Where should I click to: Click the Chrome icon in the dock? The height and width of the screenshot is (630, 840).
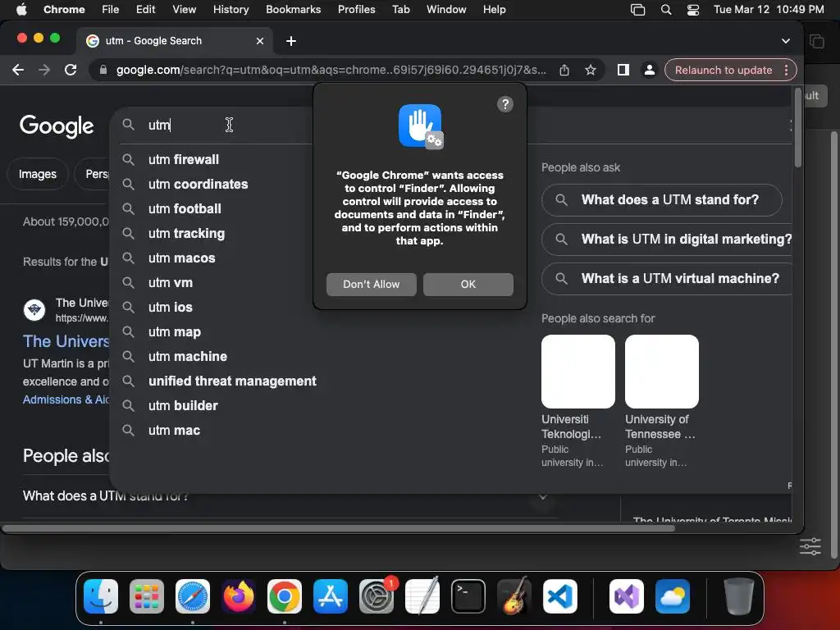(285, 596)
